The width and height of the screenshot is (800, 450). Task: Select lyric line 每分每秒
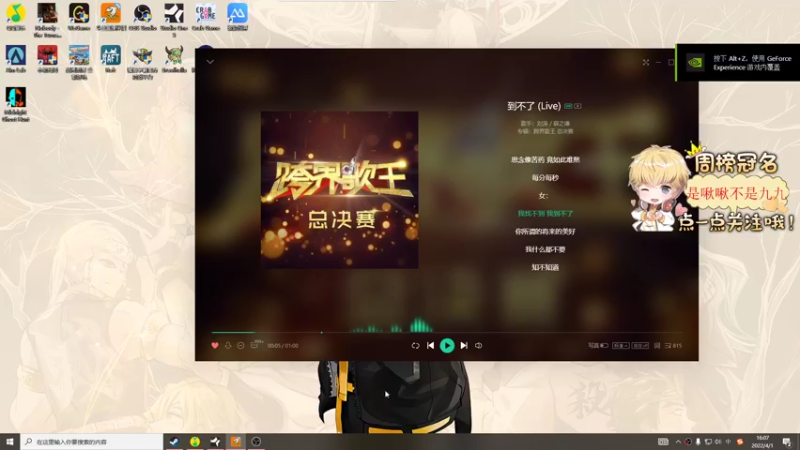coord(545,178)
